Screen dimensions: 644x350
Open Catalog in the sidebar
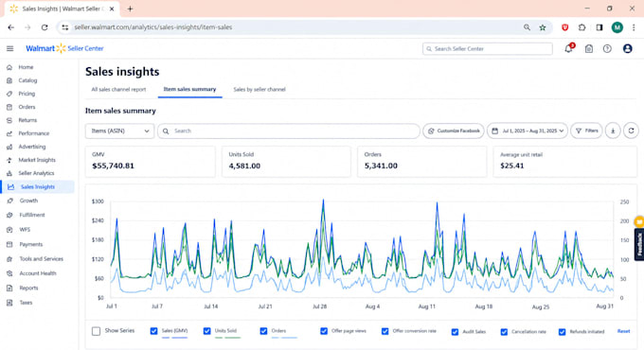pyautogui.click(x=27, y=80)
